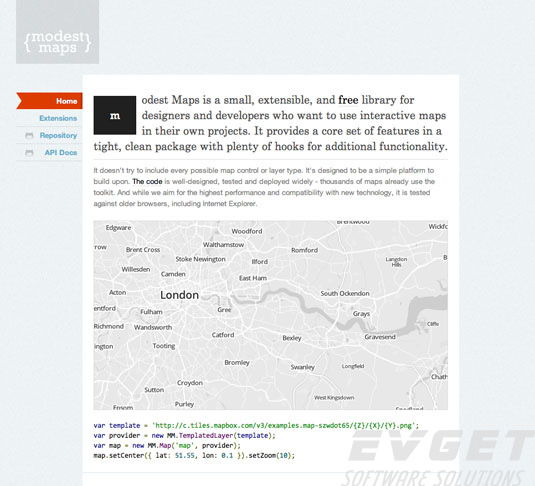Click the icon beside API Docs
535x486 pixels.
coord(29,153)
